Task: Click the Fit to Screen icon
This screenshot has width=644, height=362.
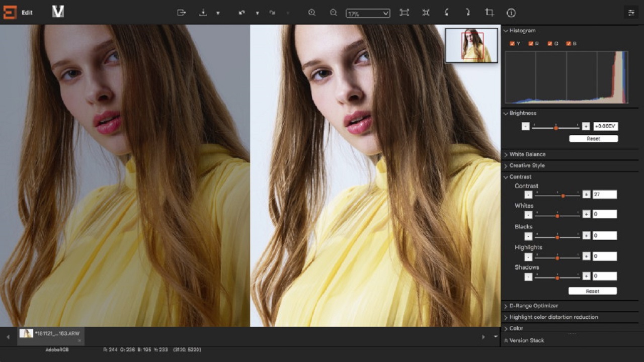Action: 405,13
